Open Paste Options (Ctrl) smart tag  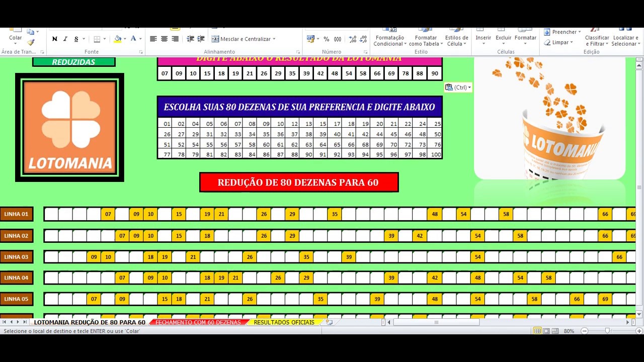[x=458, y=87]
